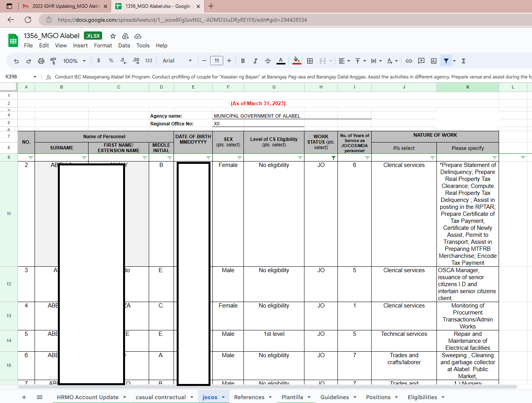Switch to the Plantilla sheet tab
The width and height of the screenshot is (532, 403).
[292, 397]
